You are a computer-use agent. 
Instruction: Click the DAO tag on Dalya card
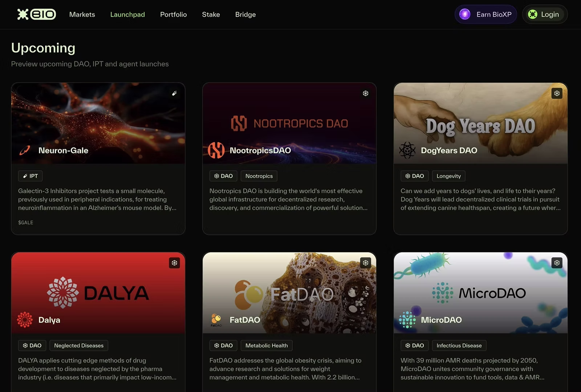tap(32, 346)
